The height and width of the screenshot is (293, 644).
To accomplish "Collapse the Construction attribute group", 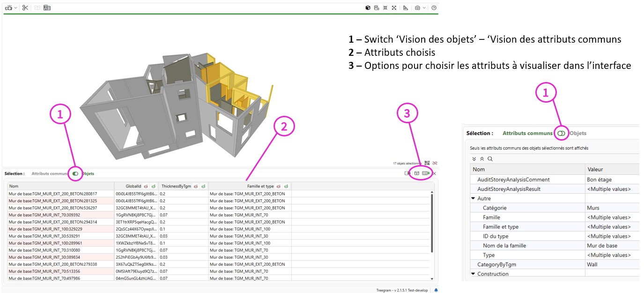I will [474, 274].
